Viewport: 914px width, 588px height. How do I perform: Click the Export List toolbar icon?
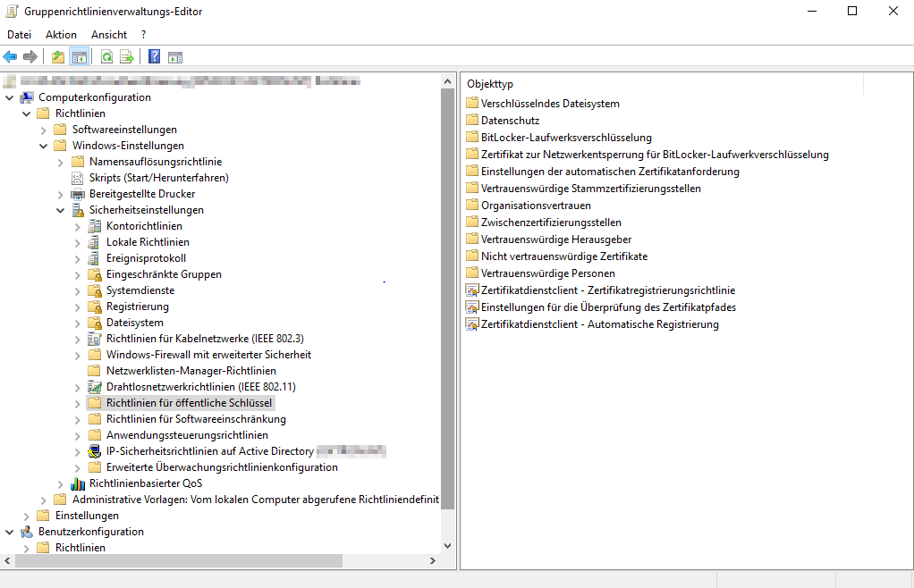(x=127, y=57)
